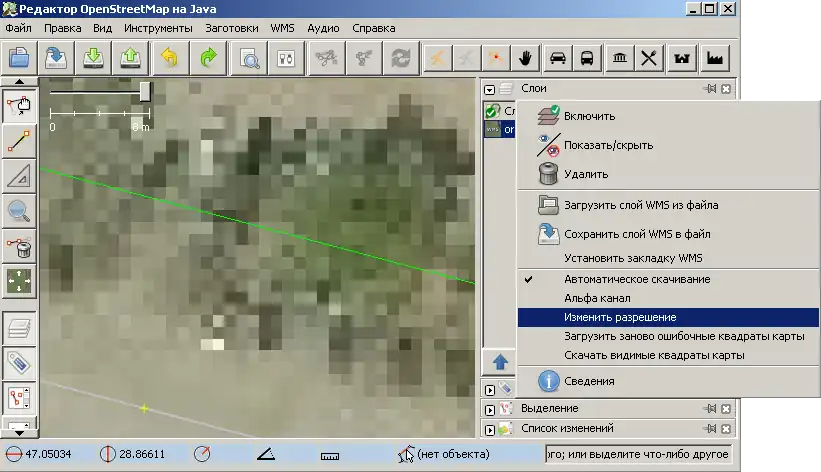Viewport: 821px width, 472px height.
Task: Click Сведения in the context menu
Action: pyautogui.click(x=589, y=381)
